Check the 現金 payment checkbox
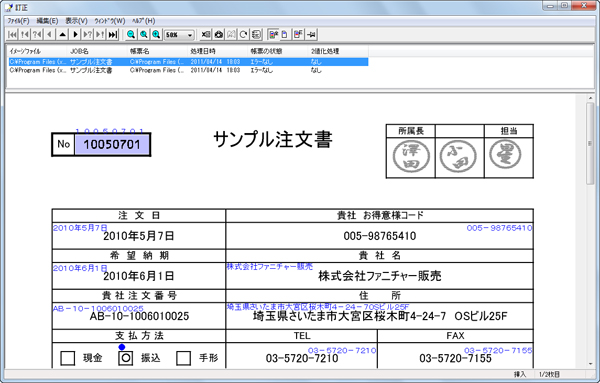 (x=68, y=358)
